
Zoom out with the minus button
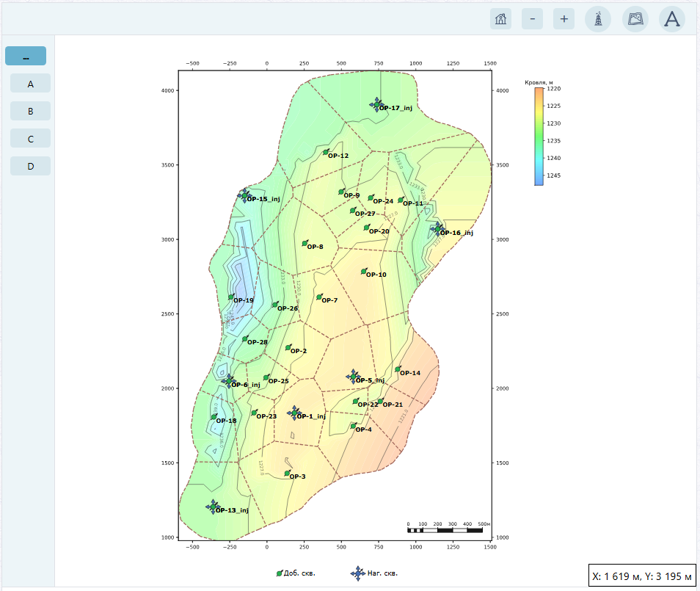coord(532,19)
